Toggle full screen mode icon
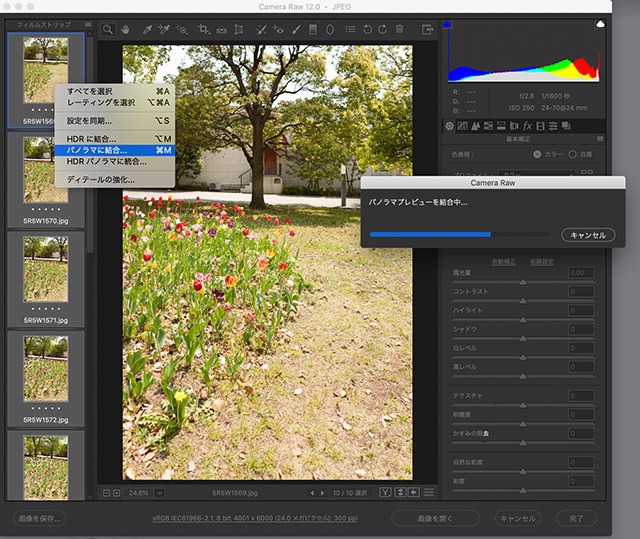 click(x=427, y=29)
